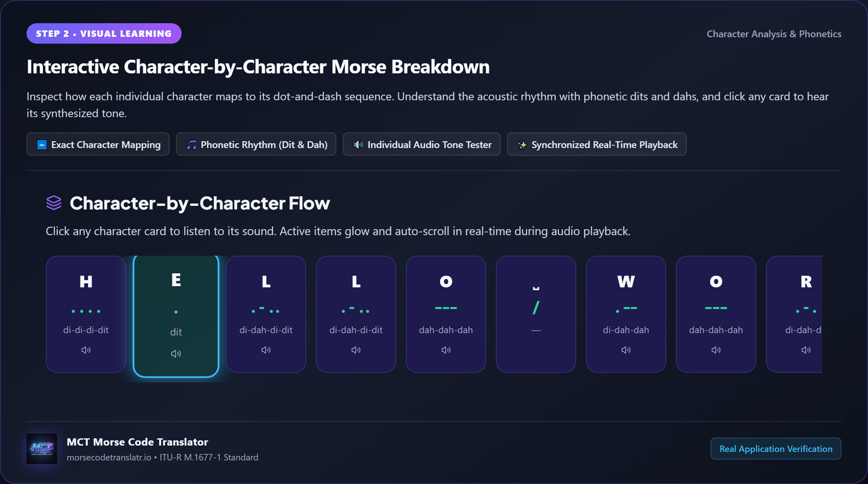Image resolution: width=868 pixels, height=484 pixels.
Task: Click the Step 2 Visual Learning badge
Action: point(104,34)
